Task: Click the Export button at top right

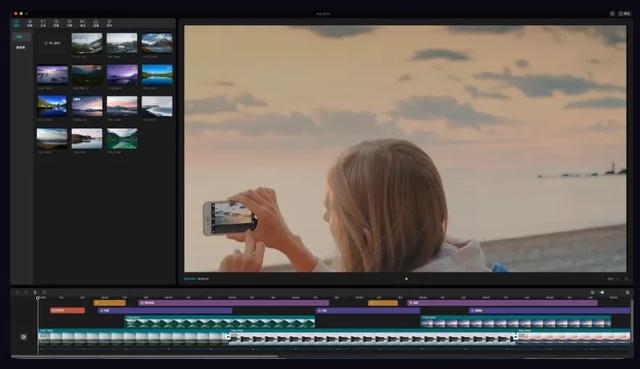Action: pos(624,13)
